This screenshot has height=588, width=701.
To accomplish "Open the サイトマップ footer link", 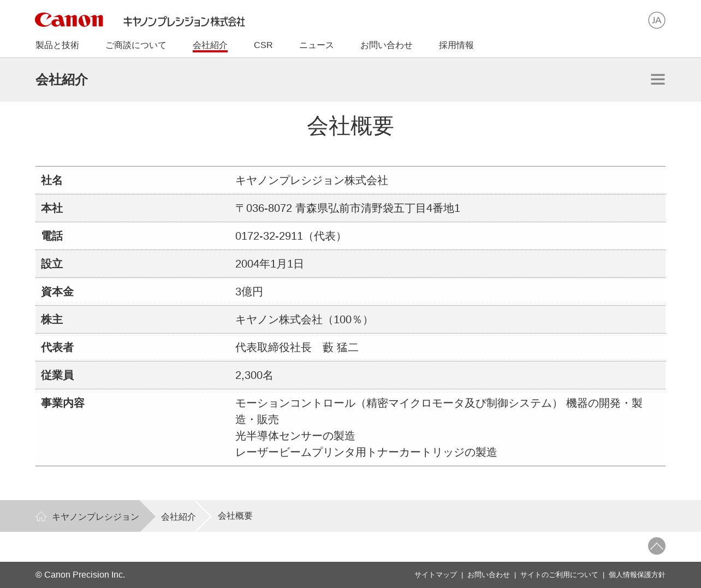I will coord(436,575).
